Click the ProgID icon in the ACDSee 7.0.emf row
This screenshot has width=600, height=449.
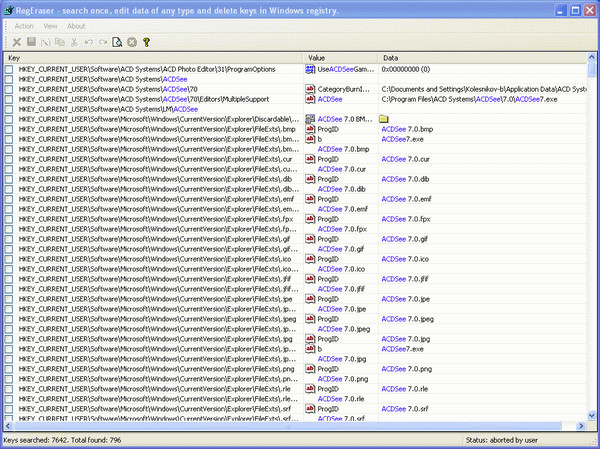pos(310,199)
